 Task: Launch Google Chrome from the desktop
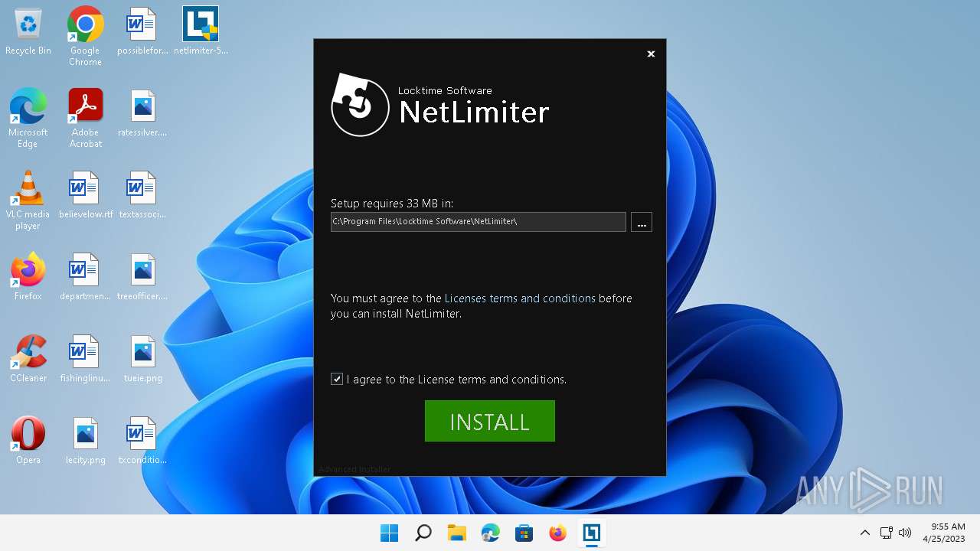click(85, 37)
